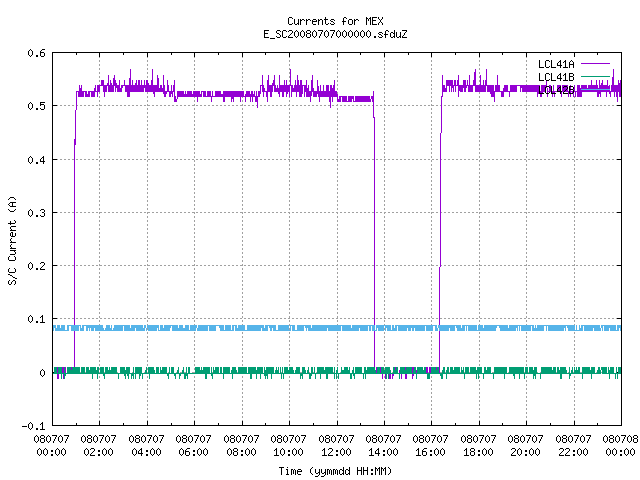Click the LCL41B legend label
640x480 pixels.
point(556,77)
